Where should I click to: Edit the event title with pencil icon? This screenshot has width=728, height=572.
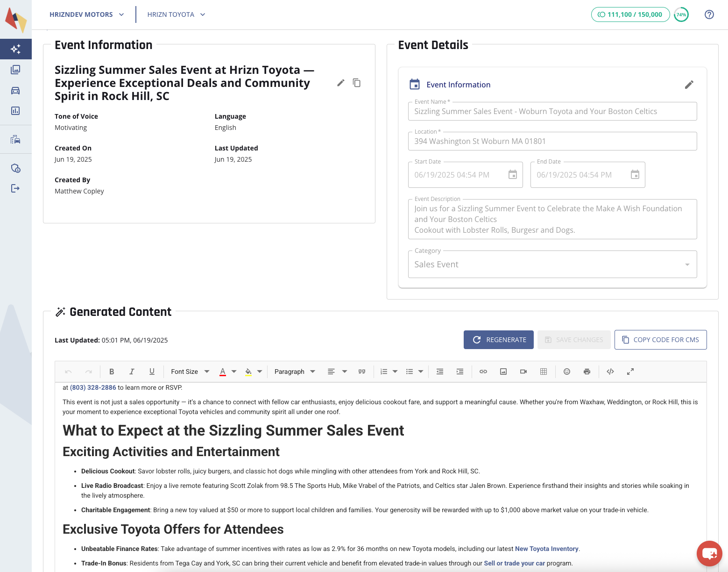(341, 83)
